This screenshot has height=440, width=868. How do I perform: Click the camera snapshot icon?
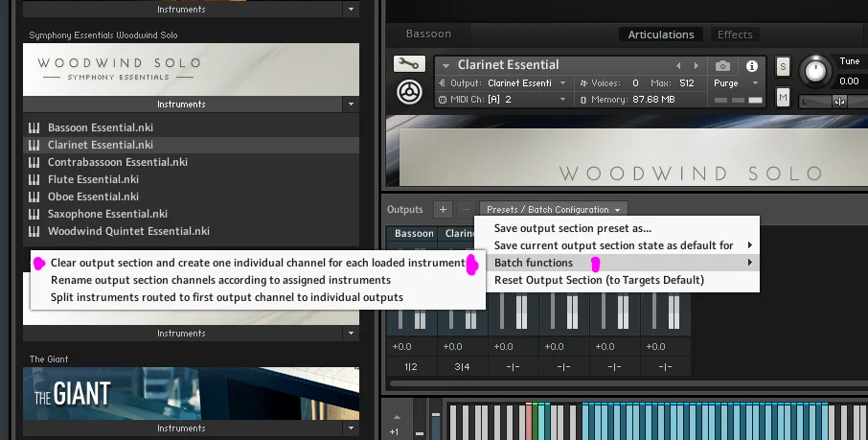722,66
